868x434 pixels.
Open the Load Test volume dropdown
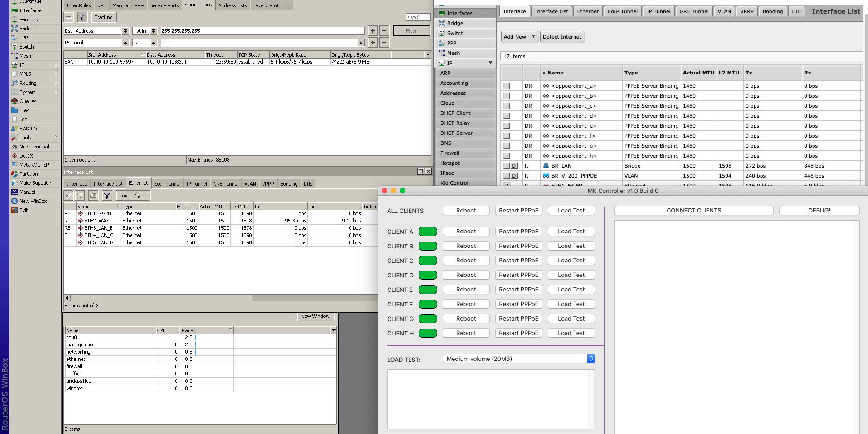pos(518,359)
